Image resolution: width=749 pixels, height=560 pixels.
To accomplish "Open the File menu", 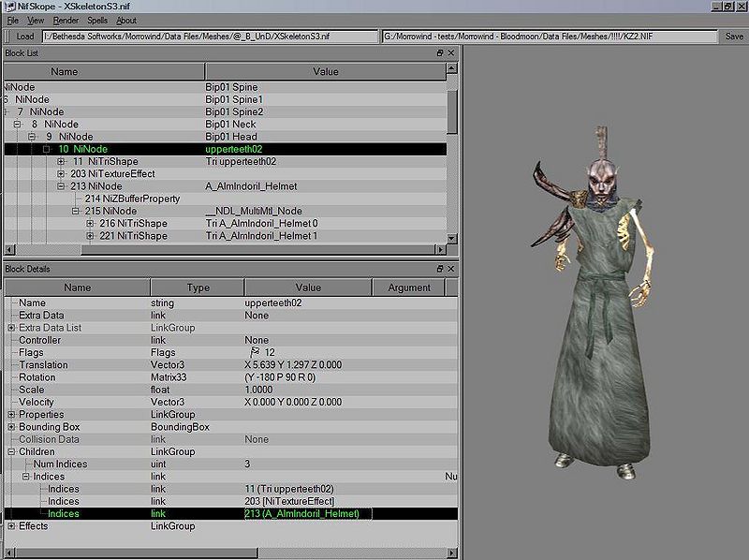I will 13,21.
